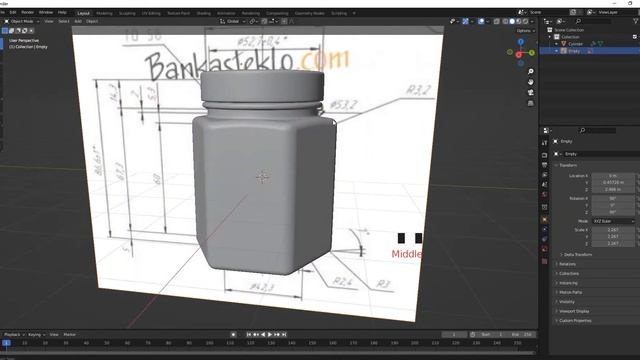
Task: Open Physics properties tab icon
Action: pyautogui.click(x=544, y=229)
